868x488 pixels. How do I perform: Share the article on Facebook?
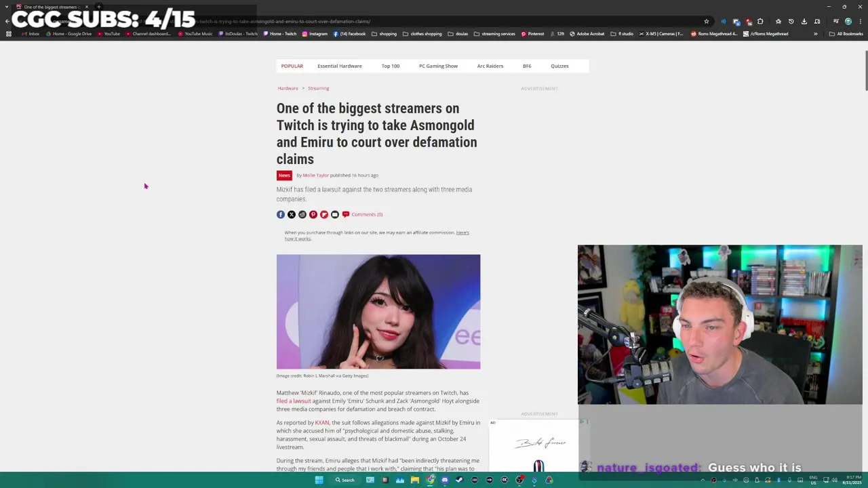click(281, 214)
